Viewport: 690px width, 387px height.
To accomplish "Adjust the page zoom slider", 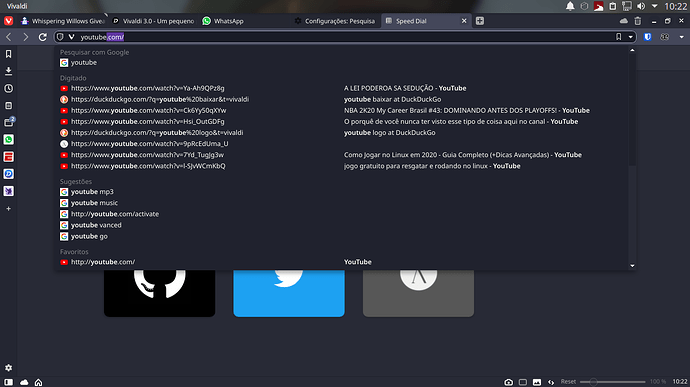I will click(x=612, y=382).
